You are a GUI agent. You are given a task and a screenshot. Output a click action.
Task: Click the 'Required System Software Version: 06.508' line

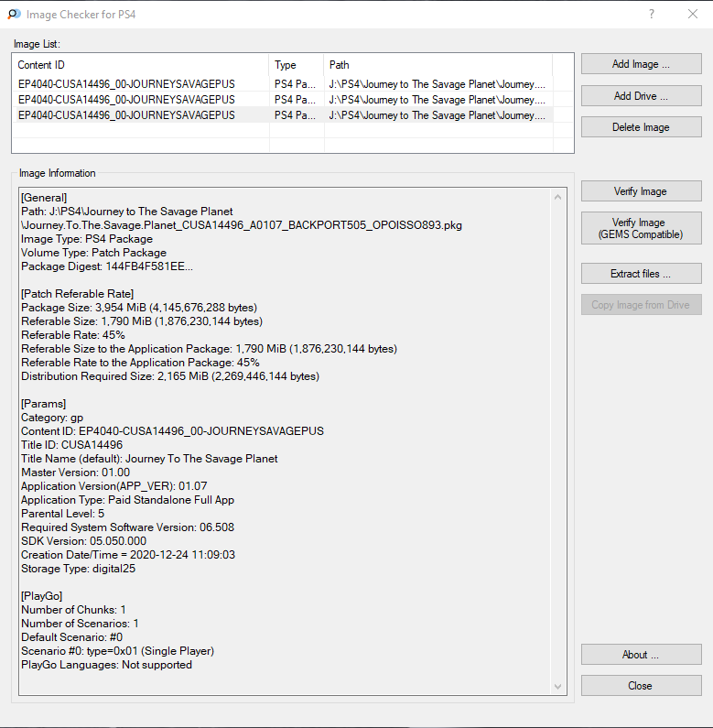point(127,527)
